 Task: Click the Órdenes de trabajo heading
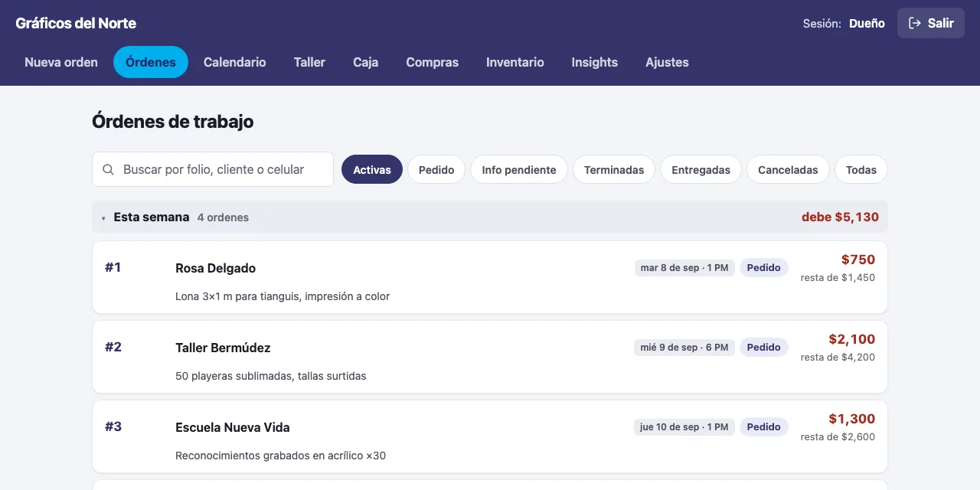coord(173,121)
